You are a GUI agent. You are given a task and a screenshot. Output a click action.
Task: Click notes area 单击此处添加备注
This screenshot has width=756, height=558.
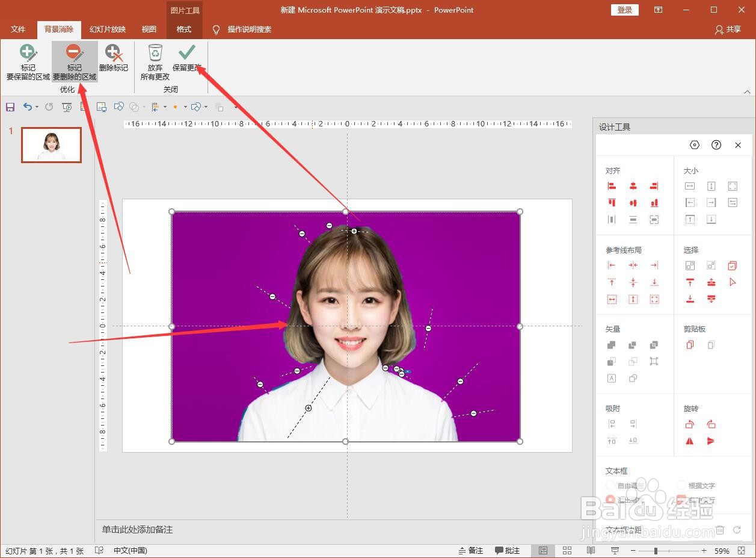[137, 530]
